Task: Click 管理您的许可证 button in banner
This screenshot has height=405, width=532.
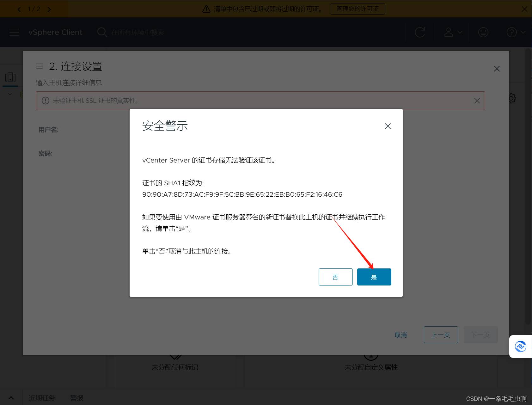Action: click(x=358, y=9)
